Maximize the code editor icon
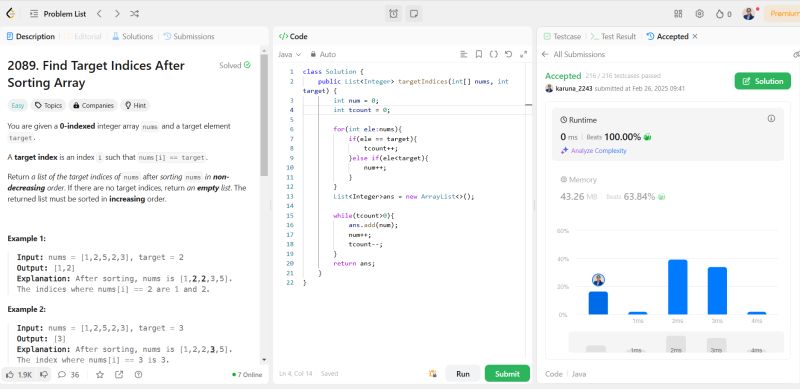800x389 pixels. click(x=523, y=54)
